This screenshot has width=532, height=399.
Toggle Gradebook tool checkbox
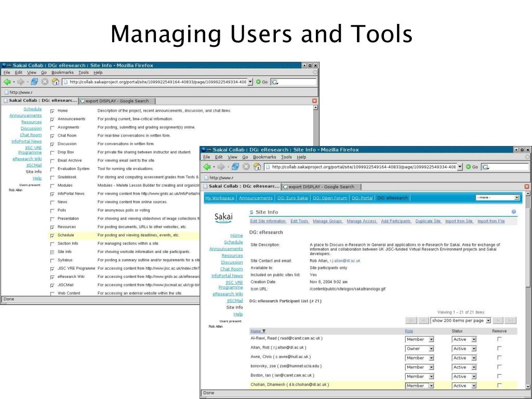pyautogui.click(x=52, y=178)
